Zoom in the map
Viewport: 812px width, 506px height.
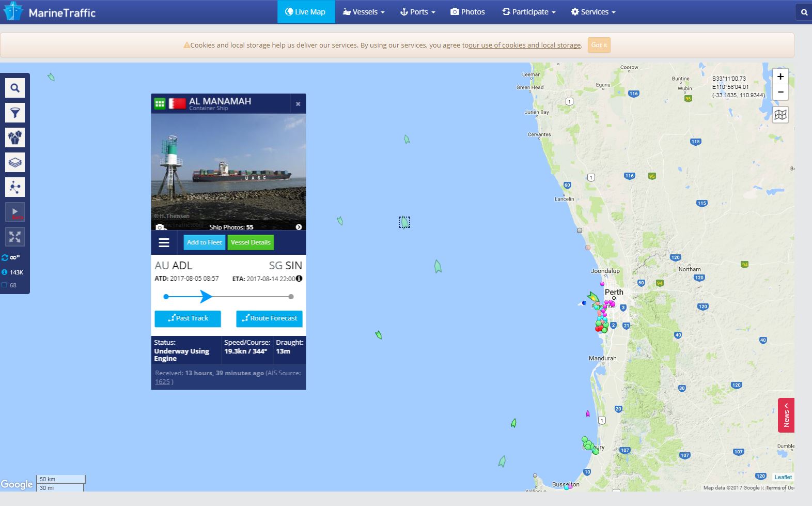(x=780, y=76)
